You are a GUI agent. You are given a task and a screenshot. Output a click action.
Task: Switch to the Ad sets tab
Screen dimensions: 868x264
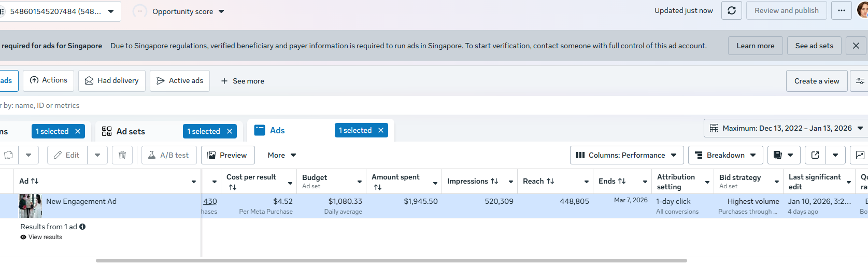[131, 131]
